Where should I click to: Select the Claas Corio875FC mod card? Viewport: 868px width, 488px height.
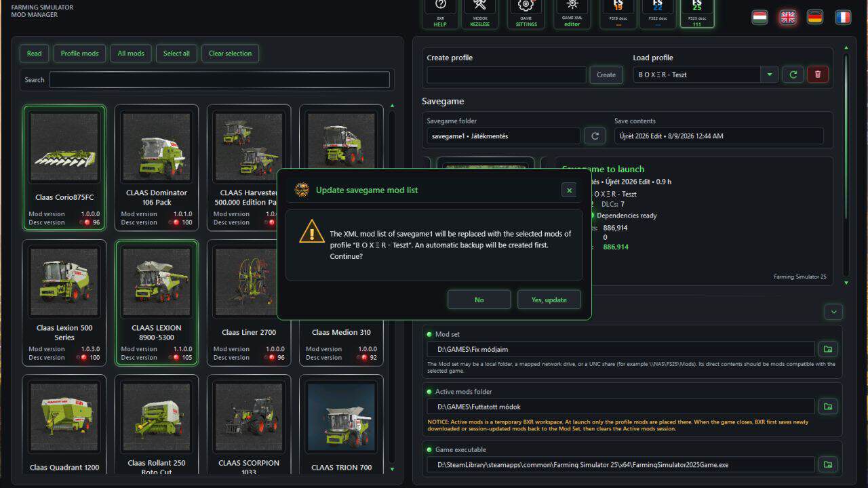point(64,167)
